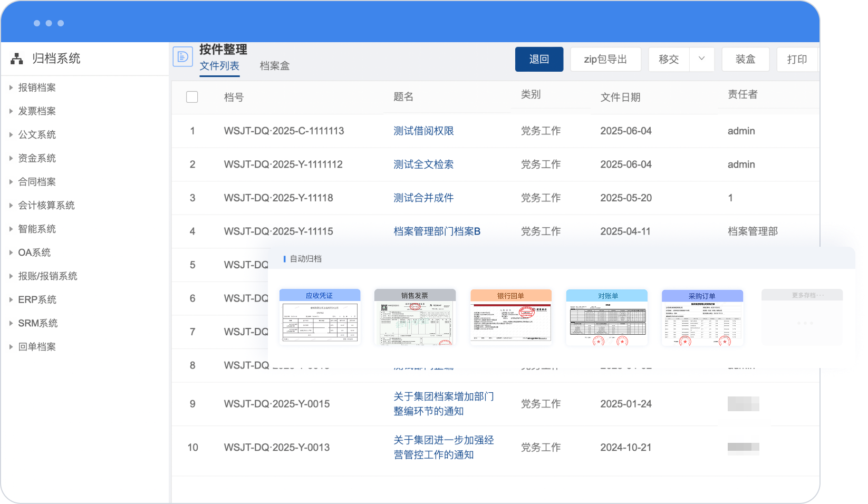Viewport: 868px width, 504px height.
Task: Open the 测试全文检索 link
Action: (423, 164)
